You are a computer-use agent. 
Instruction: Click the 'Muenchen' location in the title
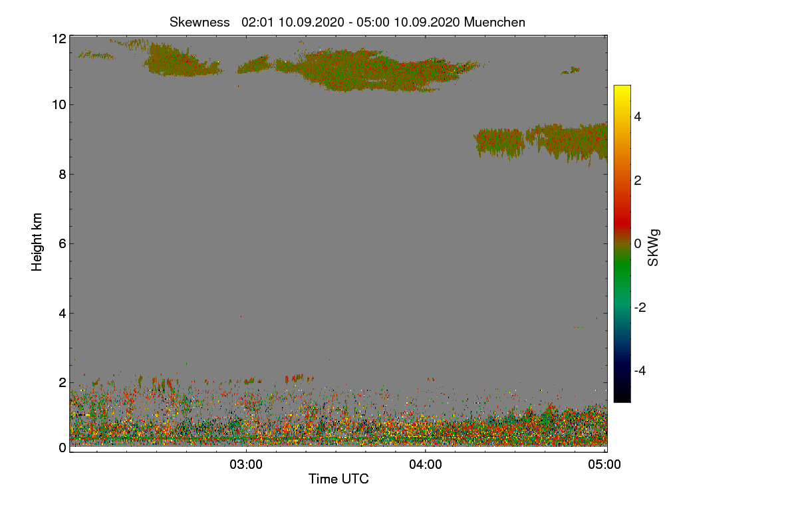(495, 22)
